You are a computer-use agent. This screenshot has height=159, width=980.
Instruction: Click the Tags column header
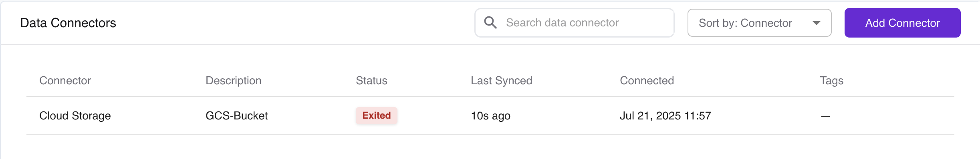831,81
